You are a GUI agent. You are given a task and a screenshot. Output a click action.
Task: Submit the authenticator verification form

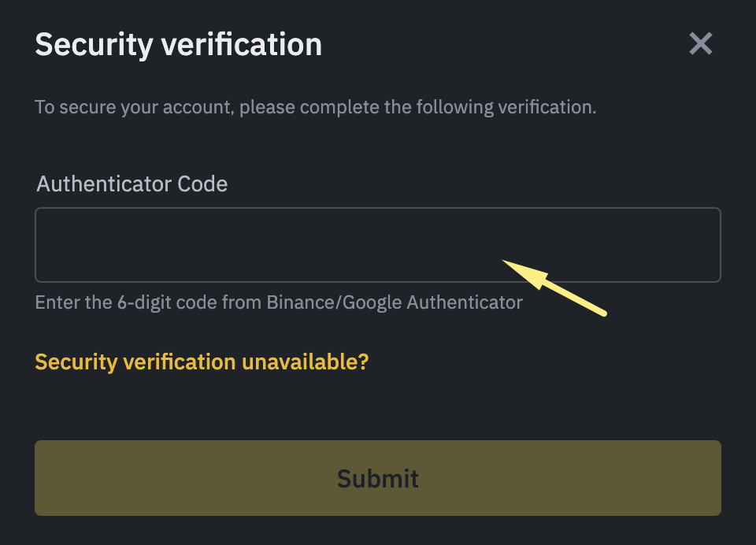pyautogui.click(x=377, y=478)
